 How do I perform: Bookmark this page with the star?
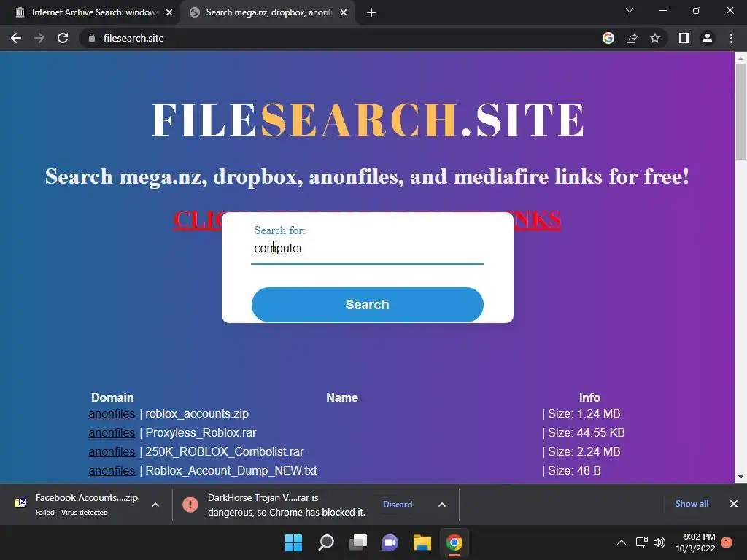point(655,38)
